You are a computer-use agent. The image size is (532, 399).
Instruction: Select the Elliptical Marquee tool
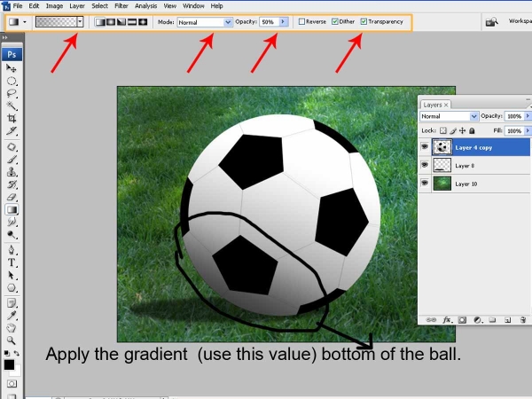click(12, 81)
